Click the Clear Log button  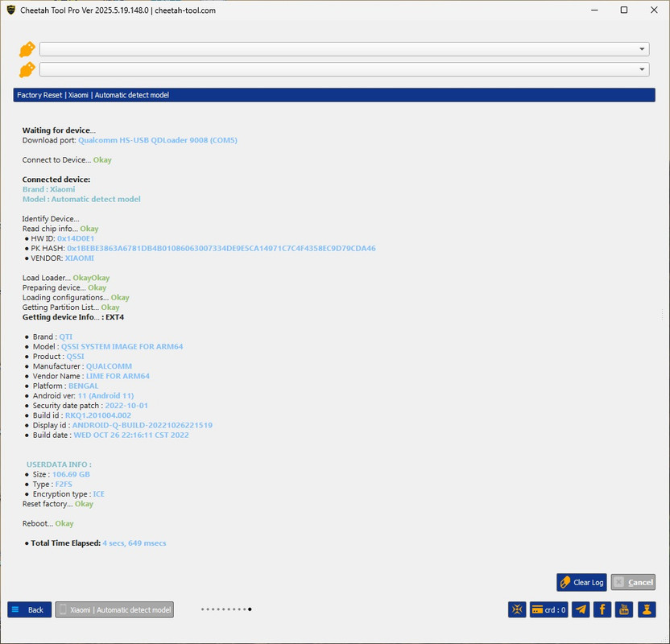(581, 583)
